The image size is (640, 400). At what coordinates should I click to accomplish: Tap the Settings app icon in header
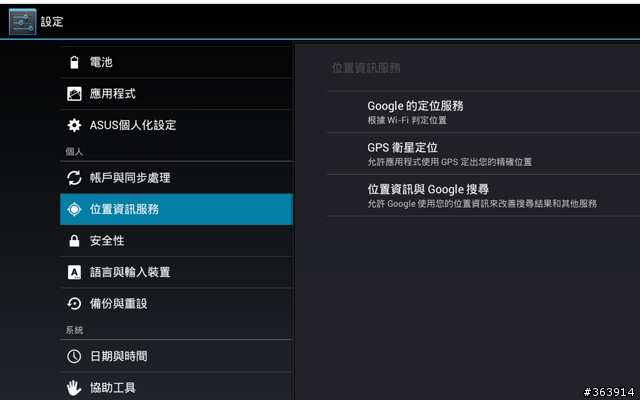22,22
